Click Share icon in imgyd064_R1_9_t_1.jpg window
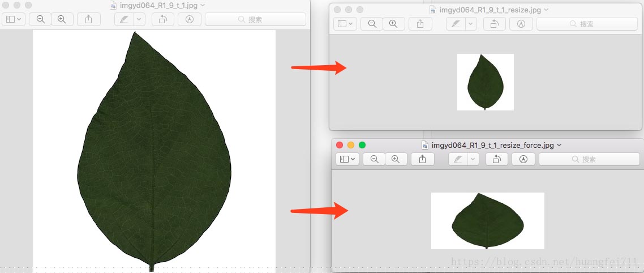Viewport: 644px width, 273px height. point(88,19)
